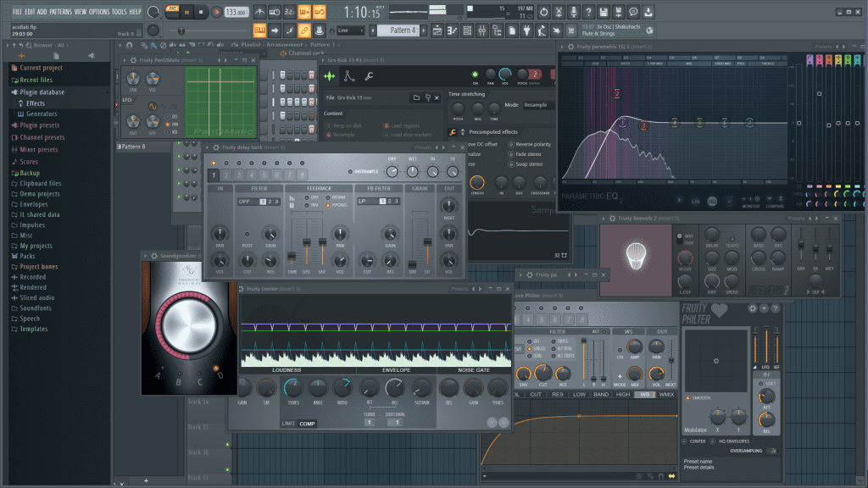
Task: Open Fruity Philter options via its gear icon
Action: tap(752, 308)
